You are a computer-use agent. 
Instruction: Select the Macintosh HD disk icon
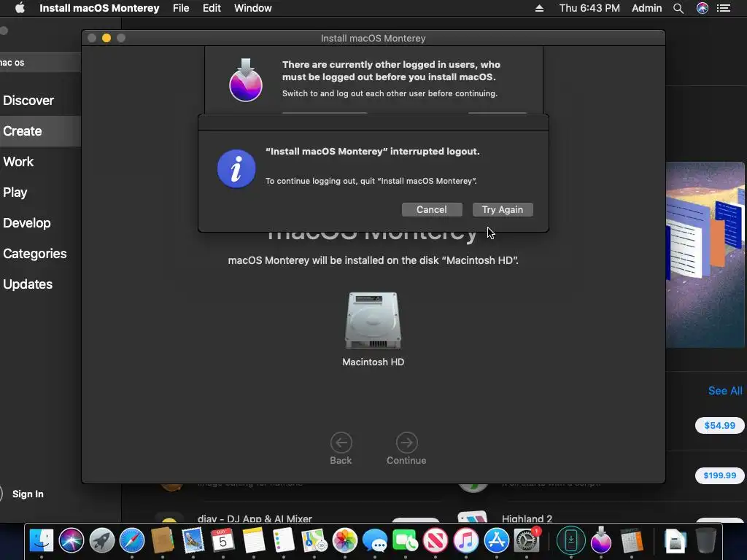click(373, 321)
